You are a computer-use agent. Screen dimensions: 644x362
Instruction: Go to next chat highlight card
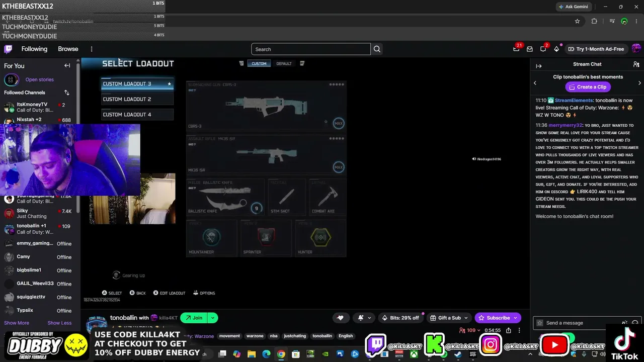coord(639,83)
